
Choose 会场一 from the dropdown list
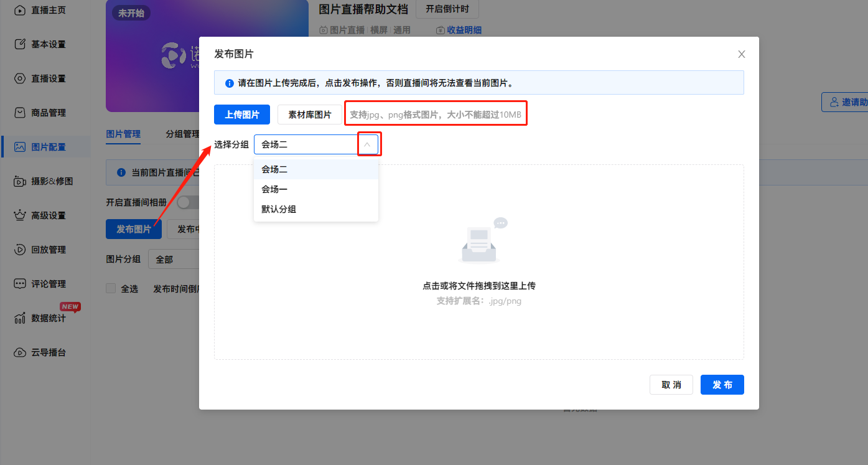click(316, 189)
